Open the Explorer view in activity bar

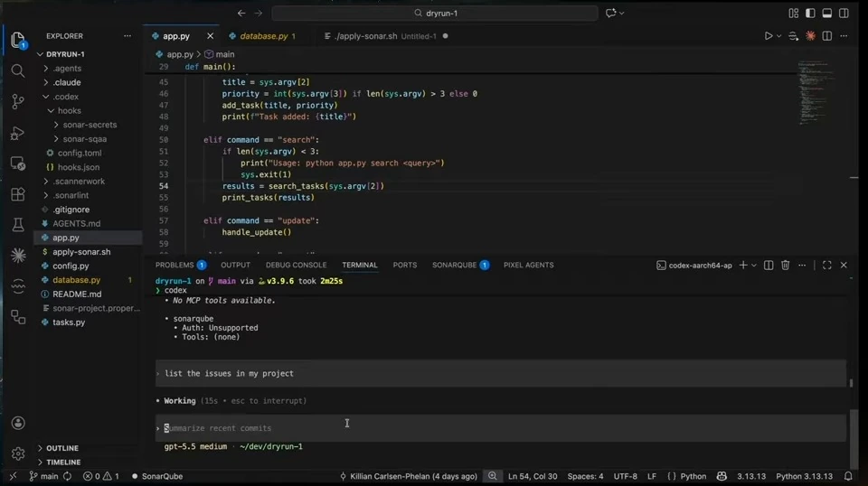[x=18, y=41]
